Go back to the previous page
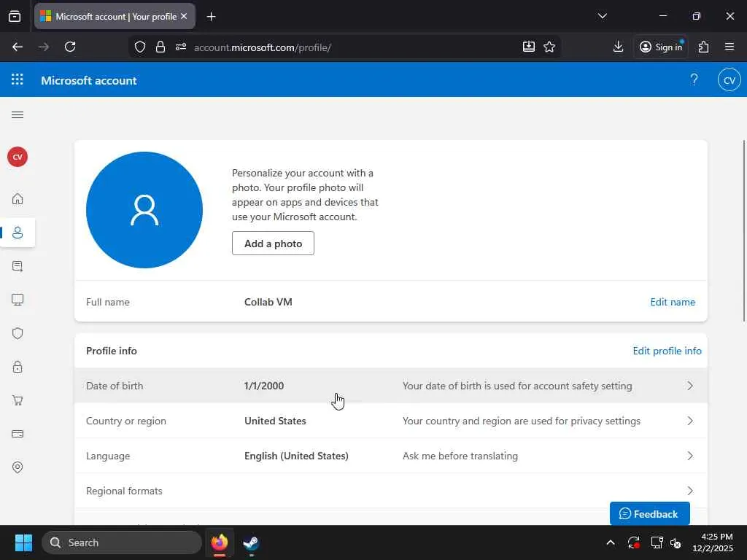 click(x=18, y=47)
